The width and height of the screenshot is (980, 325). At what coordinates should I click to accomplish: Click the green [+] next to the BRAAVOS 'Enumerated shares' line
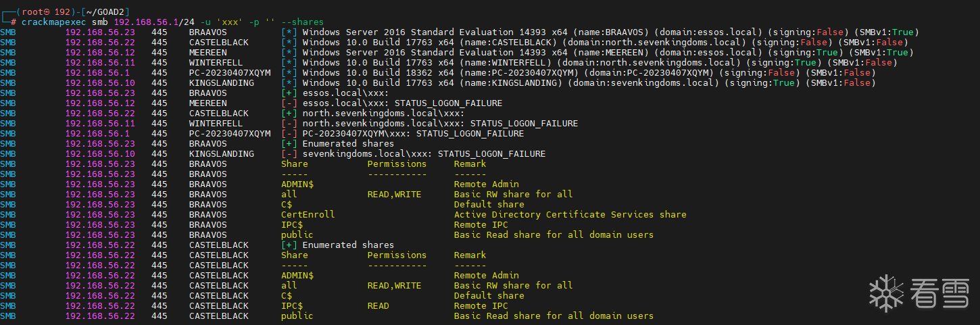click(x=289, y=144)
